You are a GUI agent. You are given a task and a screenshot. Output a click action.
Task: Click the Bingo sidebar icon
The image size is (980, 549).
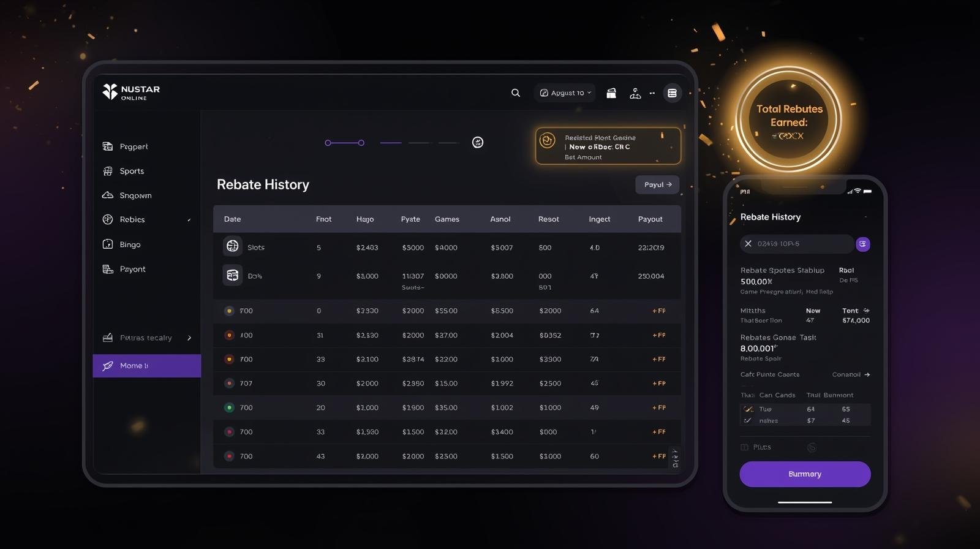click(108, 244)
